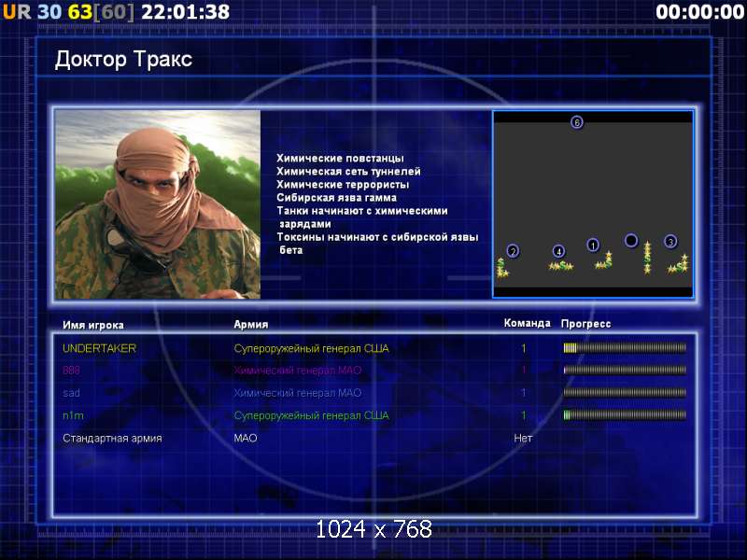This screenshot has width=747, height=560.
Task: Click start position marker 6 on minimap
Action: point(576,122)
